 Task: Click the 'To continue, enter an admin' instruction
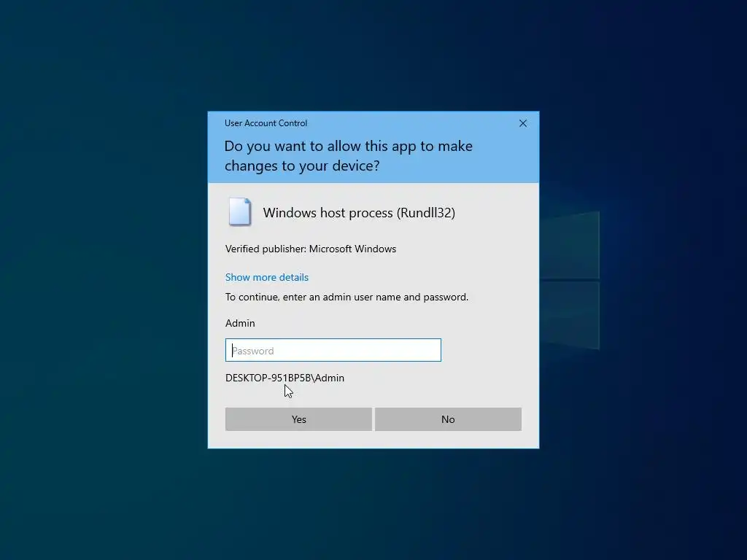[x=347, y=297]
